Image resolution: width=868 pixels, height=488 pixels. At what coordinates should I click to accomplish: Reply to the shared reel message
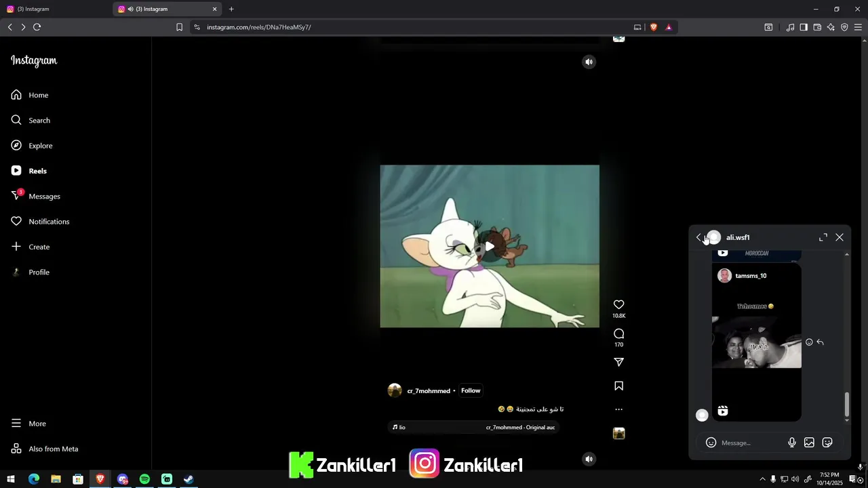[820, 342]
